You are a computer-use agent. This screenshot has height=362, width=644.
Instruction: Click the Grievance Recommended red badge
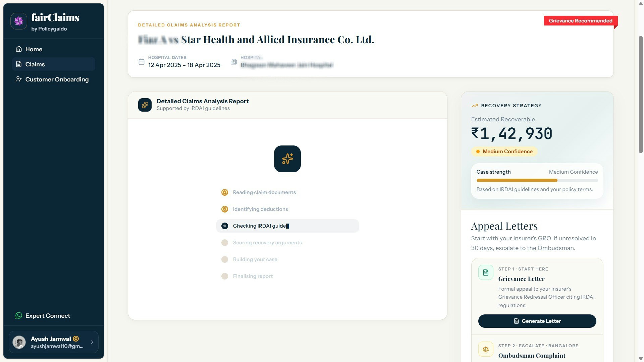coord(580,21)
